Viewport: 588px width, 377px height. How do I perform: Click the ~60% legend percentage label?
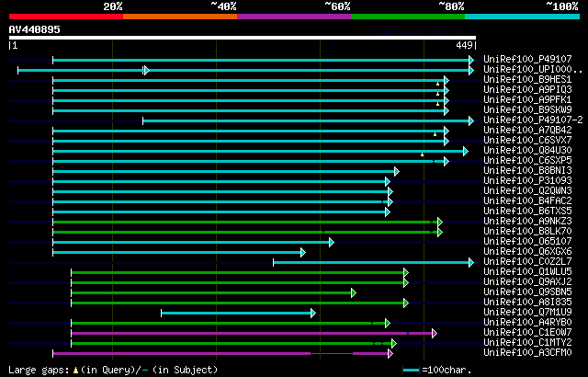point(337,6)
